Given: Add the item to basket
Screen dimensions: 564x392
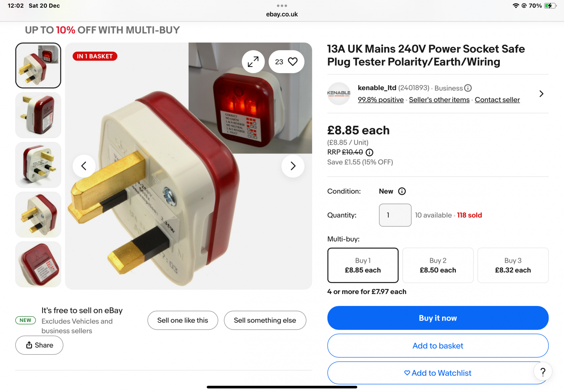Looking at the screenshot, I should pyautogui.click(x=438, y=346).
